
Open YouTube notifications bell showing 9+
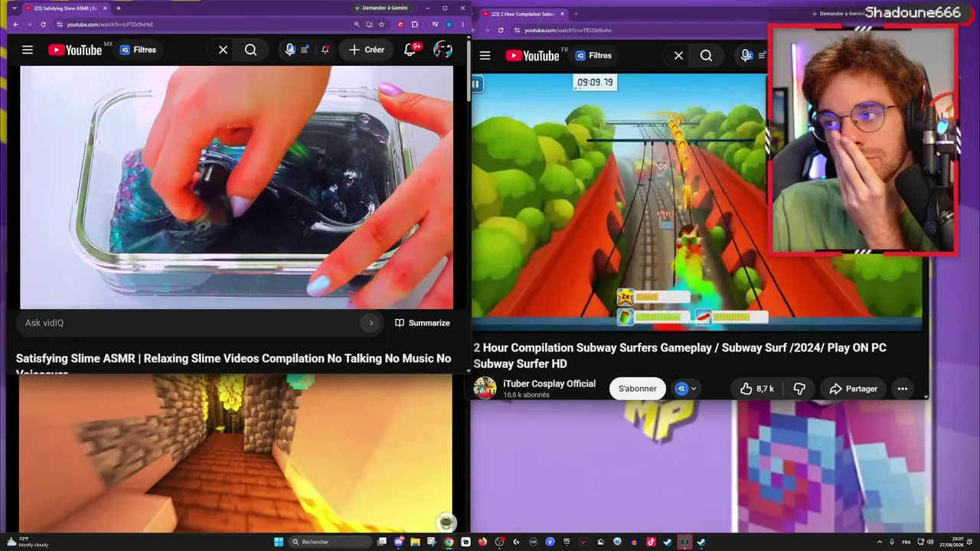pyautogui.click(x=411, y=50)
